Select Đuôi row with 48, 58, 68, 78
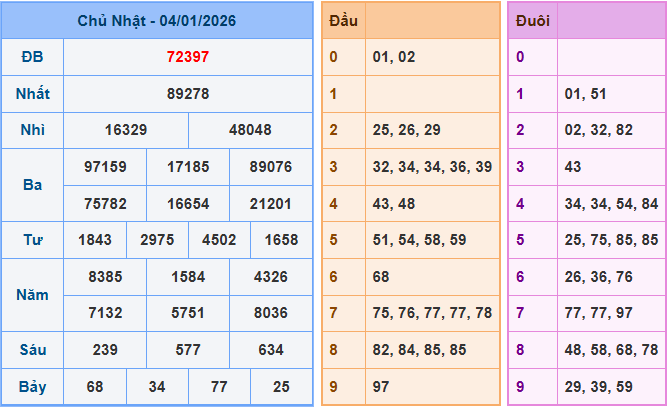This screenshot has height=407, width=667. (x=610, y=349)
